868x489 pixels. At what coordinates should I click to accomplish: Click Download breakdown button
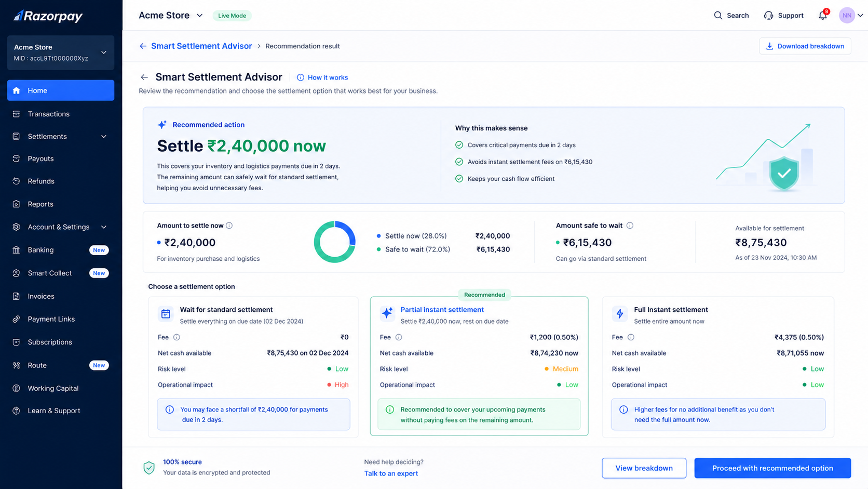click(x=805, y=46)
